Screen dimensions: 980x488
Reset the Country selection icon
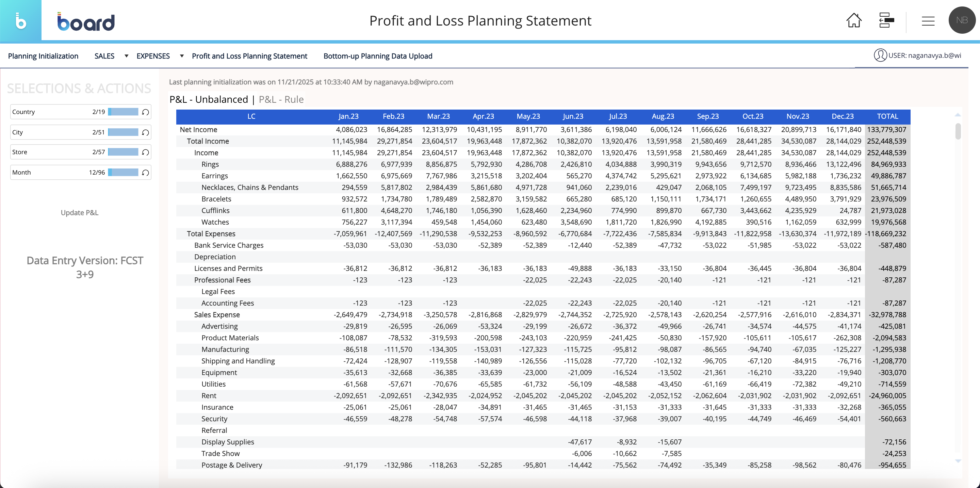[x=145, y=112]
